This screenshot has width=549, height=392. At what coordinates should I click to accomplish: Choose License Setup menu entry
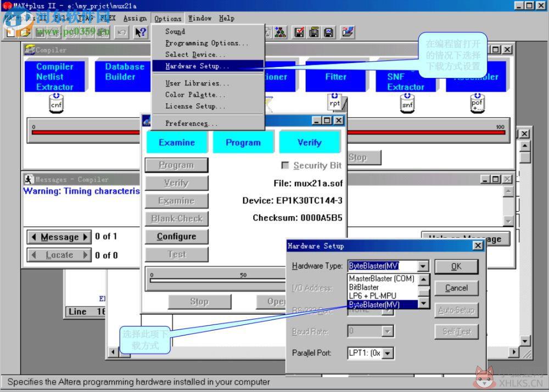208,106
